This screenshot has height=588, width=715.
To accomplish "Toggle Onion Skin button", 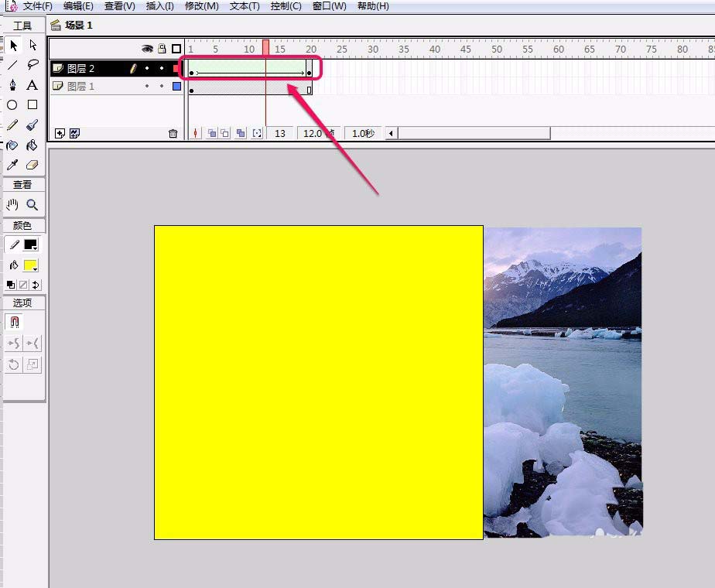I will 212,133.
